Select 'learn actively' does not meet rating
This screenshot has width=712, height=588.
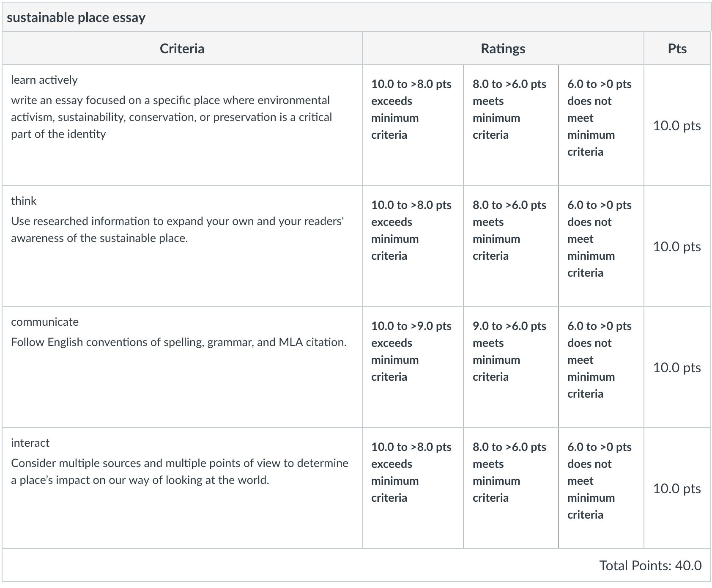(x=601, y=125)
